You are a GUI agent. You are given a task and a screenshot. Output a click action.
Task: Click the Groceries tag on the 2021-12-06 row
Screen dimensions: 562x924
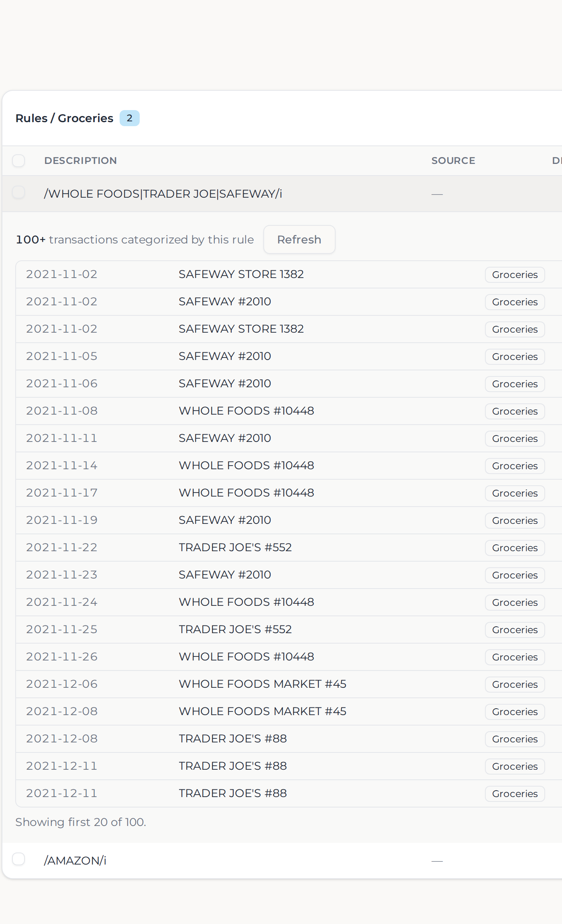coord(515,684)
